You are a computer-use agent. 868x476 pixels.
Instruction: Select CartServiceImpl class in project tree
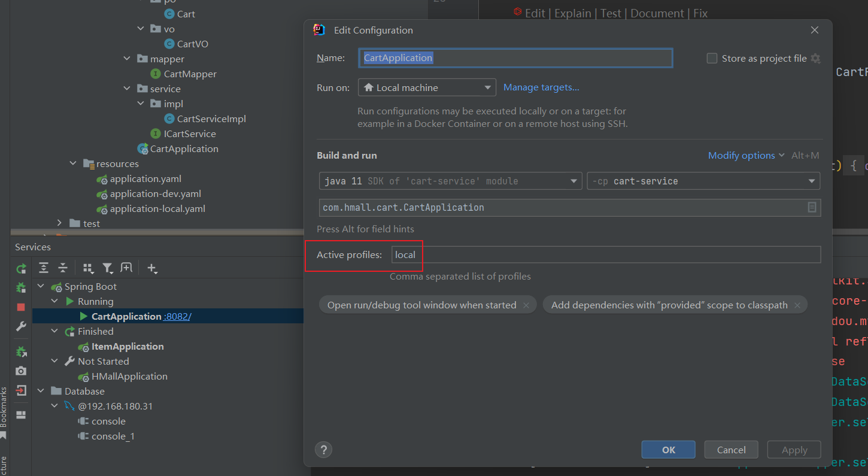click(x=211, y=119)
